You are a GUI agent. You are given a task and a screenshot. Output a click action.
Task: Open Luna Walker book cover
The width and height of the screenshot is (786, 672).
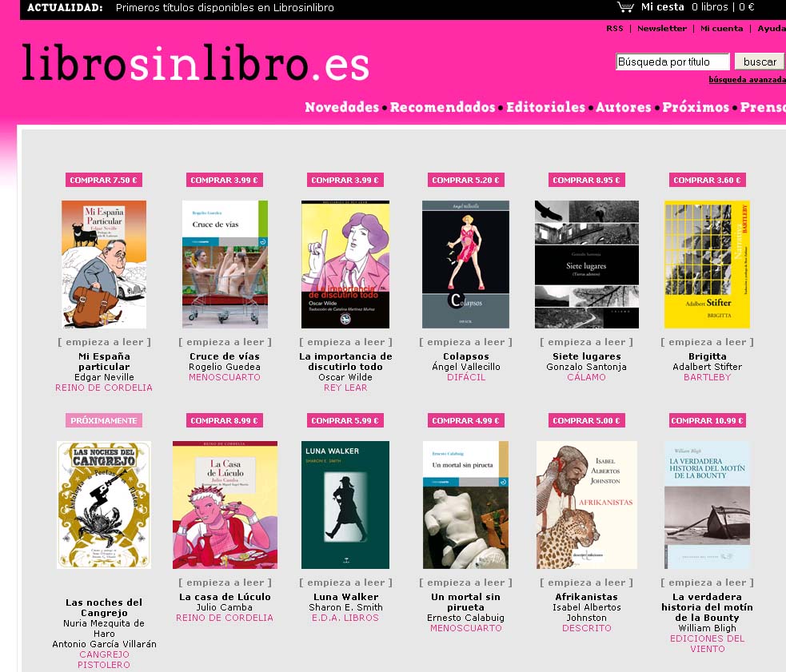click(345, 505)
